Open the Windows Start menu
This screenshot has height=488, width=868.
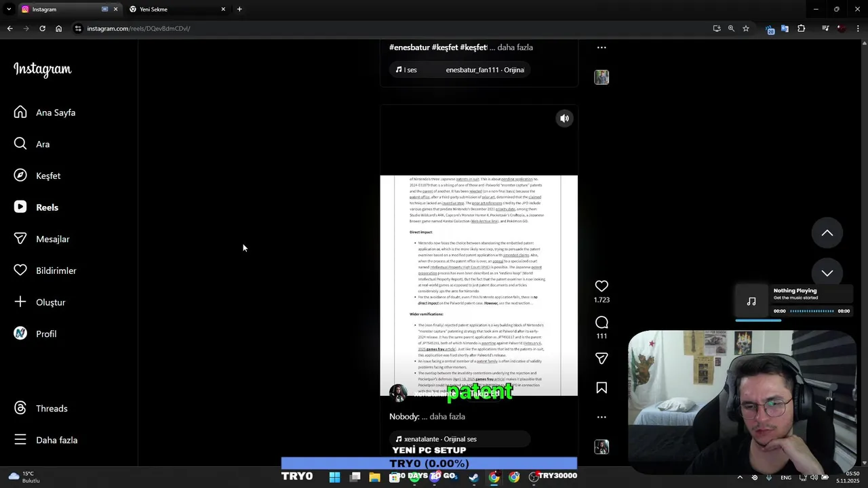click(334, 477)
